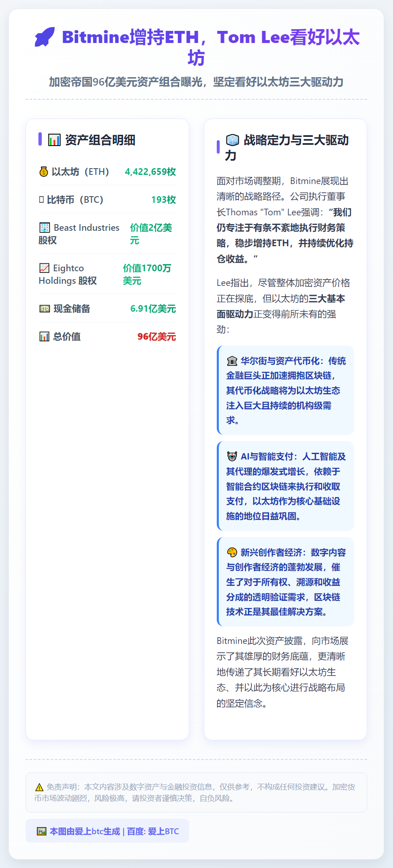Click the 新兴创作者经济 card
The height and width of the screenshot is (868, 393).
(285, 582)
